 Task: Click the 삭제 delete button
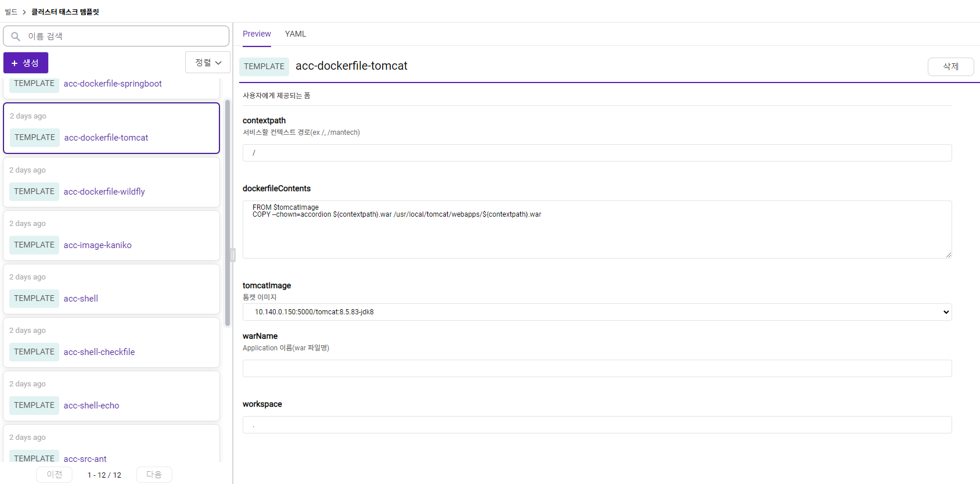(x=950, y=66)
